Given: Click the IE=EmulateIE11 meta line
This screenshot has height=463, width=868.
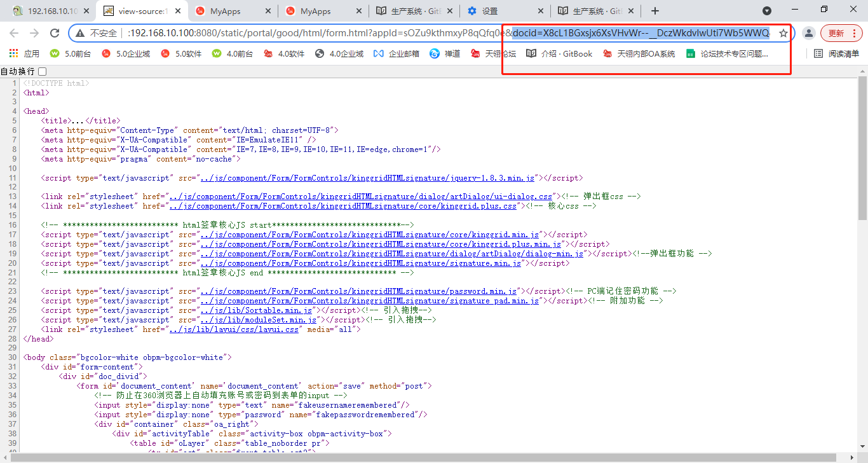Looking at the screenshot, I should click(x=179, y=140).
